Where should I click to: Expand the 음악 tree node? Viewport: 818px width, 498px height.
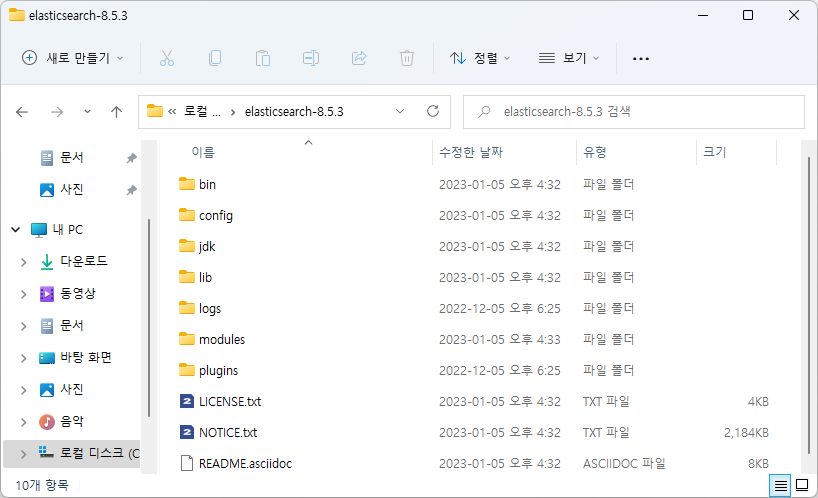[x=23, y=422]
